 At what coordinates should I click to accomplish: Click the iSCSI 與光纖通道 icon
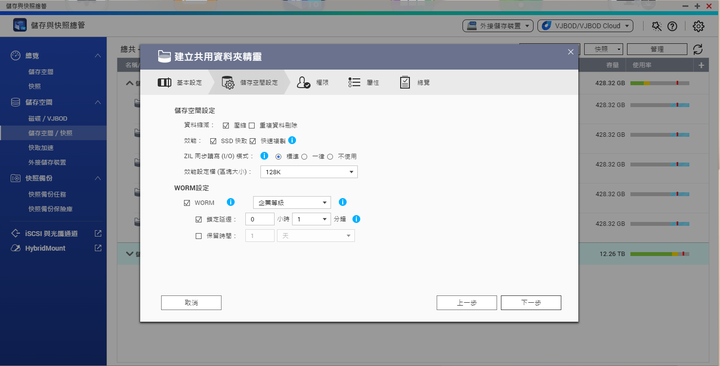click(16, 233)
